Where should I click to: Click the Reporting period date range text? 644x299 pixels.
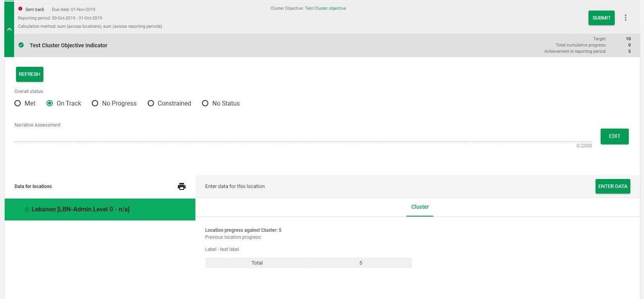point(60,18)
